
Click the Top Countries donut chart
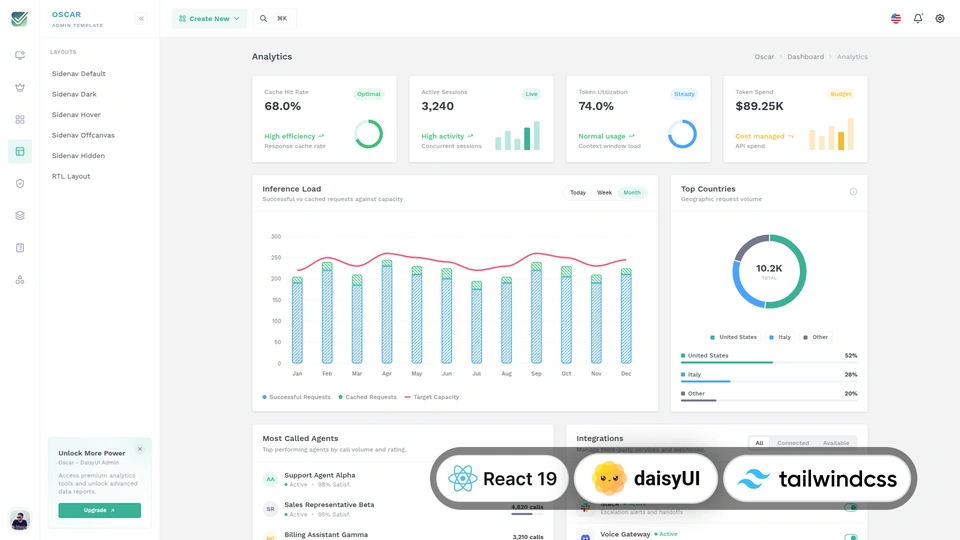(x=769, y=271)
